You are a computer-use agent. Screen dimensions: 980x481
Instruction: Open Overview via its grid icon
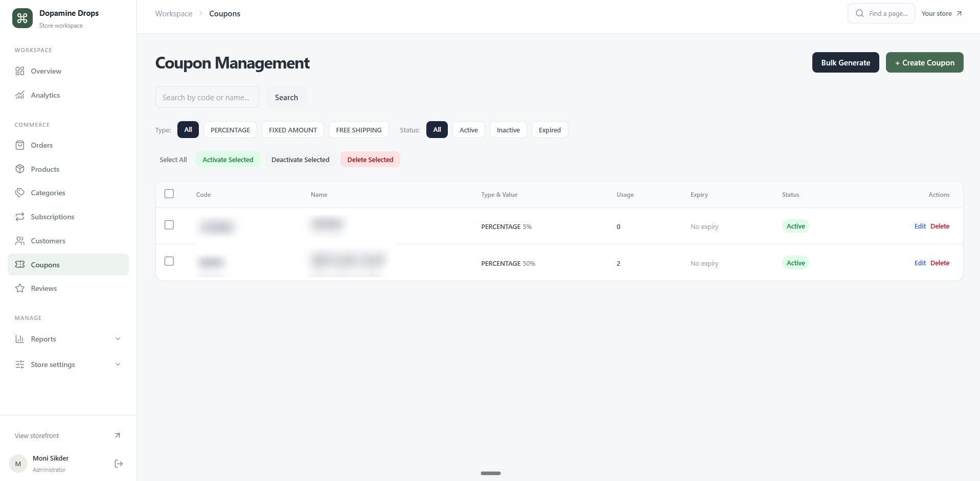[20, 71]
